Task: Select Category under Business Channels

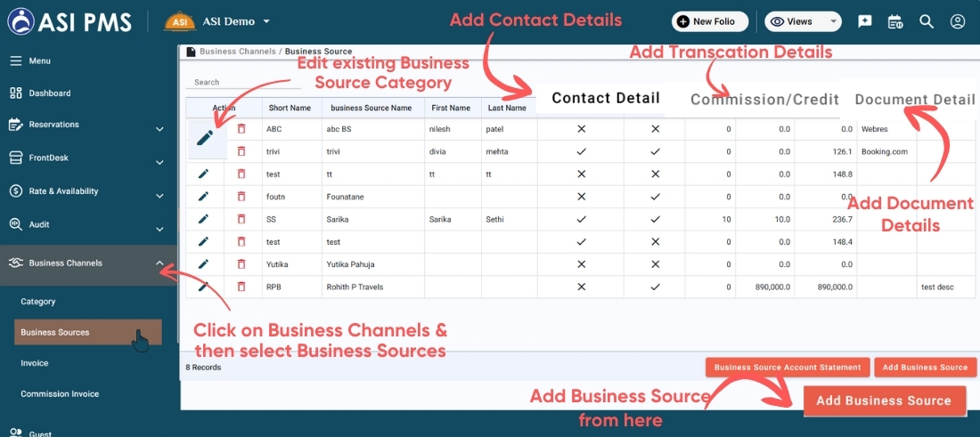Action: tap(38, 303)
